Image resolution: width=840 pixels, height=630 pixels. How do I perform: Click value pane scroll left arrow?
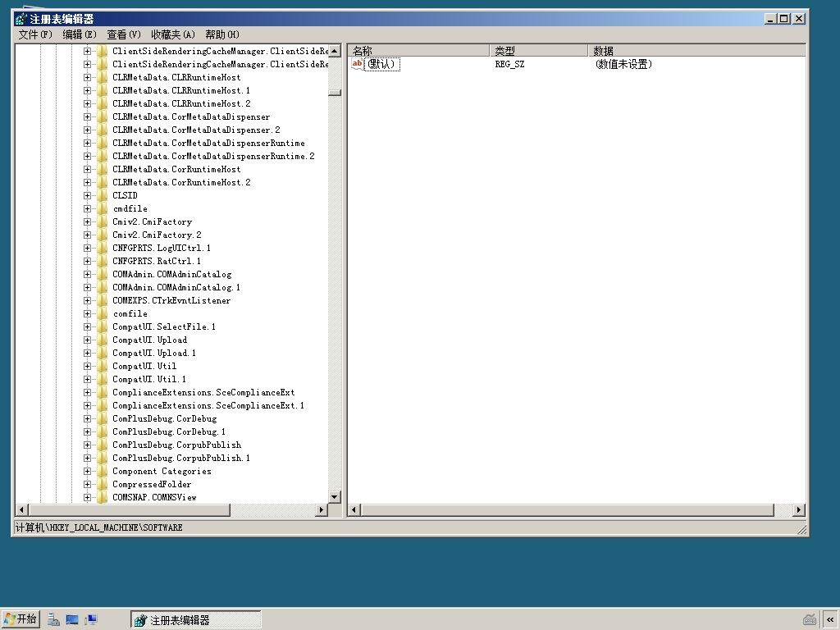point(354,510)
